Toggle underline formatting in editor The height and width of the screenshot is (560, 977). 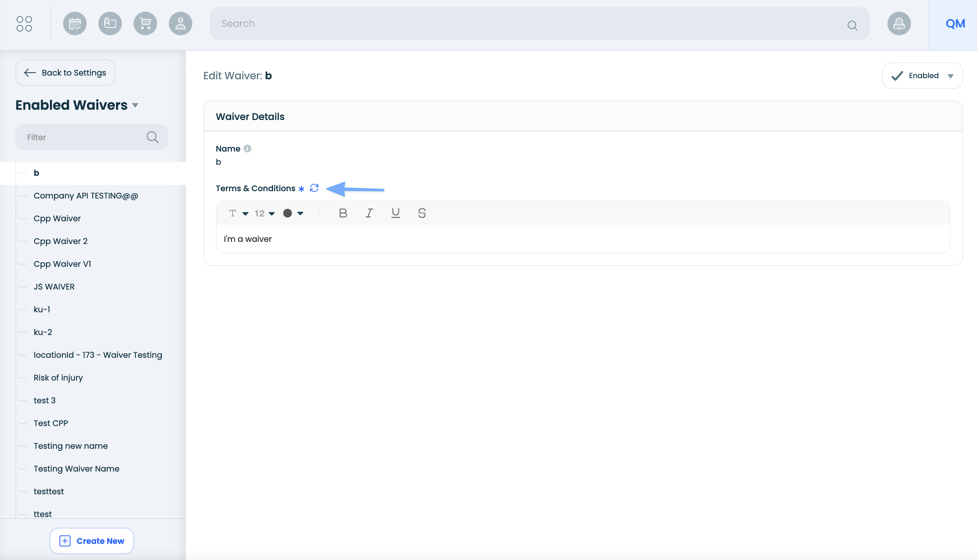pos(395,213)
